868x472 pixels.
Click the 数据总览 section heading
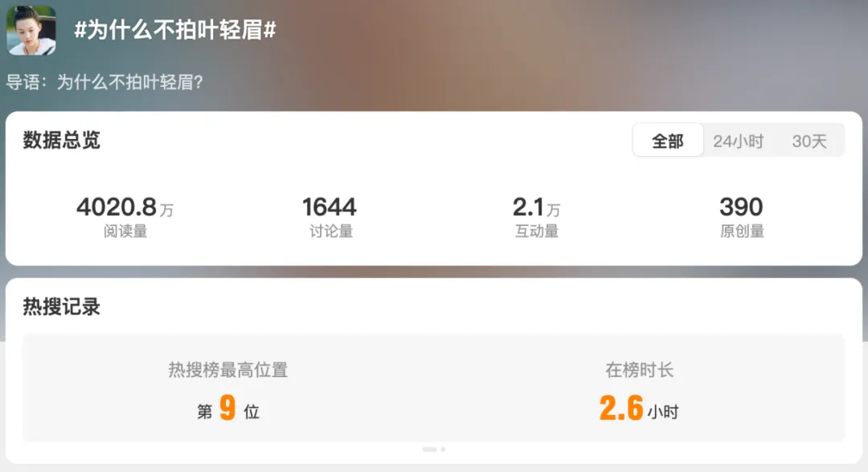point(61,140)
